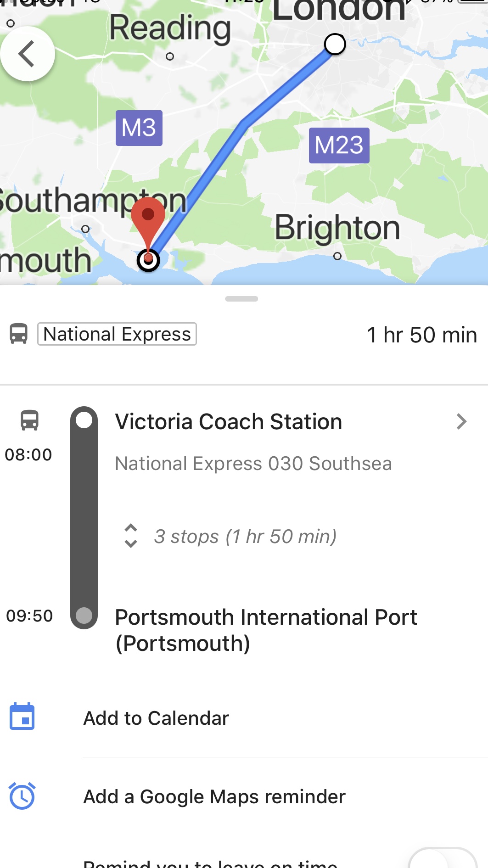This screenshot has width=488, height=868.
Task: Tap the bus icon beside National Express
Action: [19, 334]
